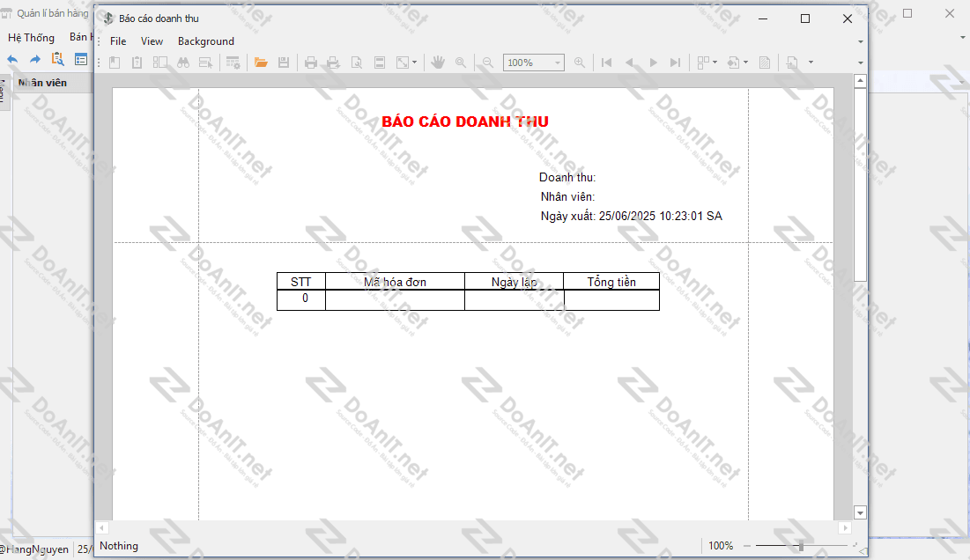The height and width of the screenshot is (560, 970).
Task: Go to the next page
Action: coord(653,63)
